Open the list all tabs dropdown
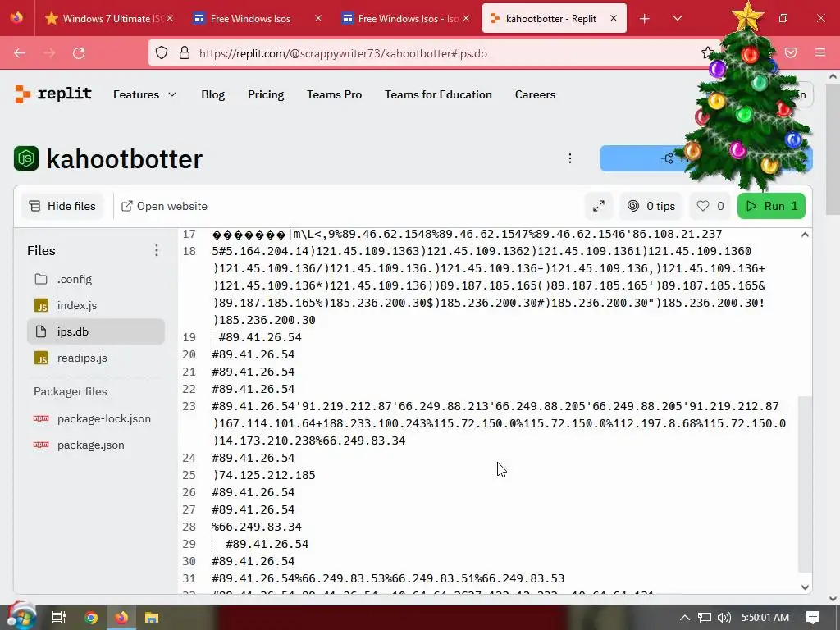 pyautogui.click(x=677, y=19)
